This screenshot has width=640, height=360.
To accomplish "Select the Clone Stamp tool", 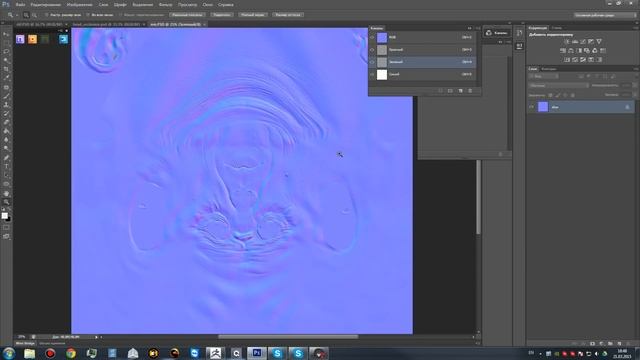I will (6, 105).
